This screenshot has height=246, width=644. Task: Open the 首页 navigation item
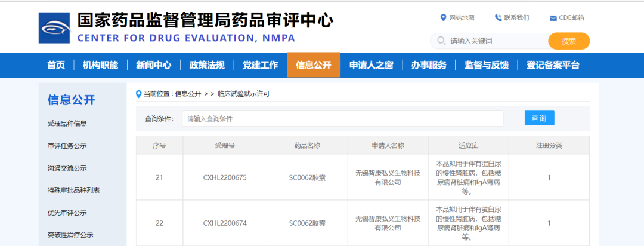tap(56, 65)
